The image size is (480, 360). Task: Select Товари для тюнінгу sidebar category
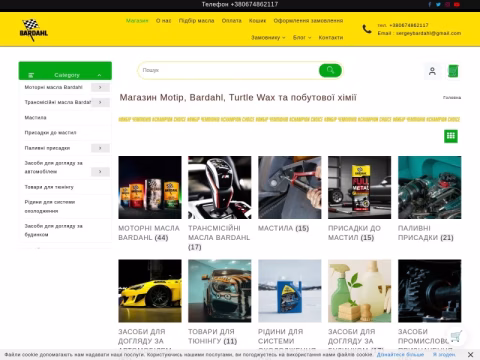click(49, 187)
